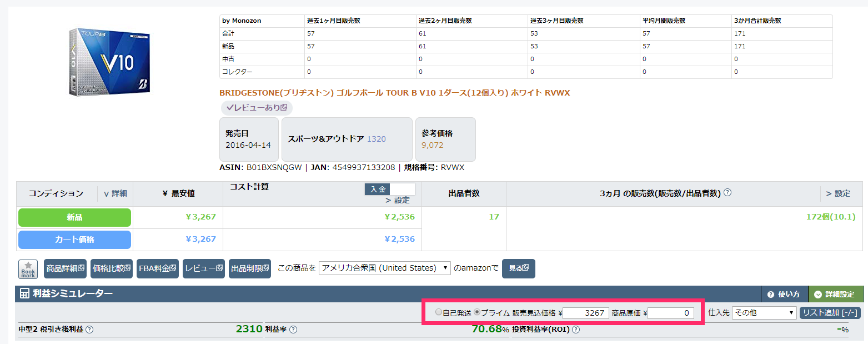Click the 販売見込価格 input field

(x=586, y=313)
